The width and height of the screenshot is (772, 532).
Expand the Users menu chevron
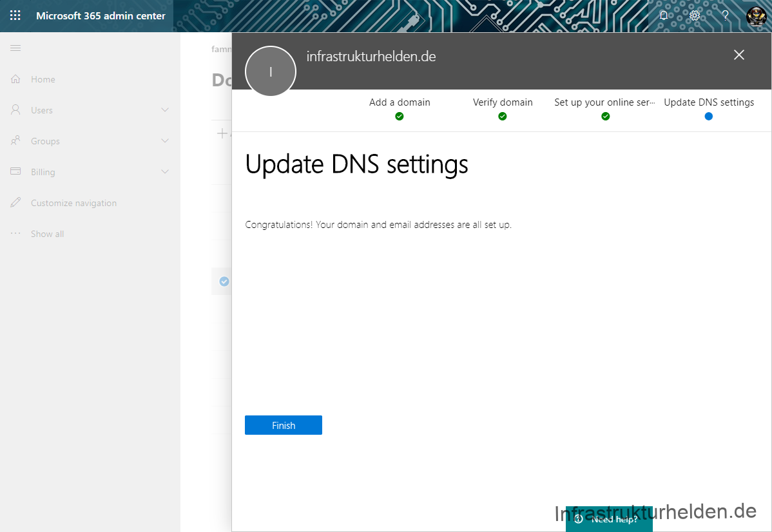click(165, 109)
